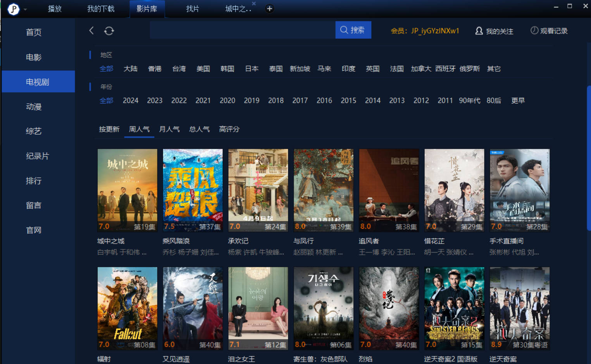
Task: Filter region by 俄罗斯
Action: tap(470, 69)
